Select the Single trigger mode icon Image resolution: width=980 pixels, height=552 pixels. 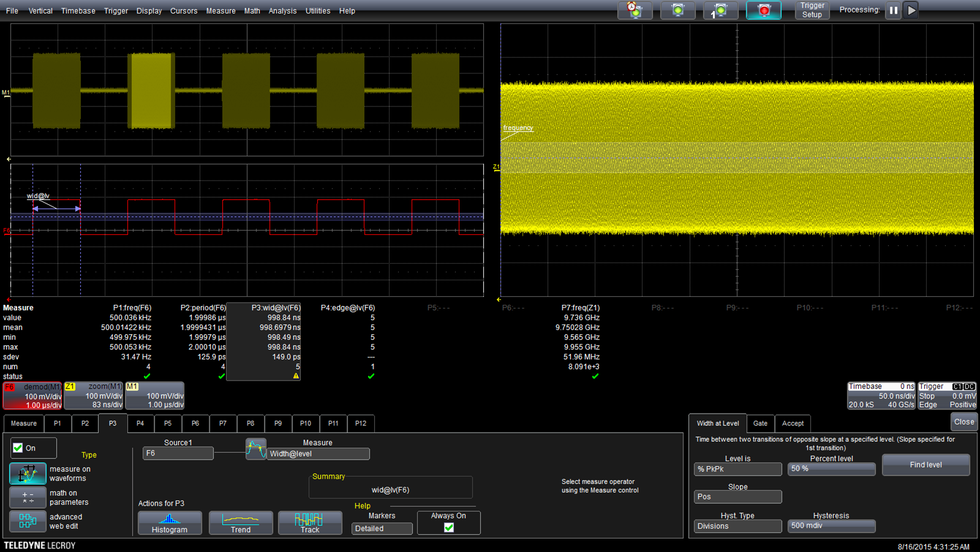pos(720,10)
